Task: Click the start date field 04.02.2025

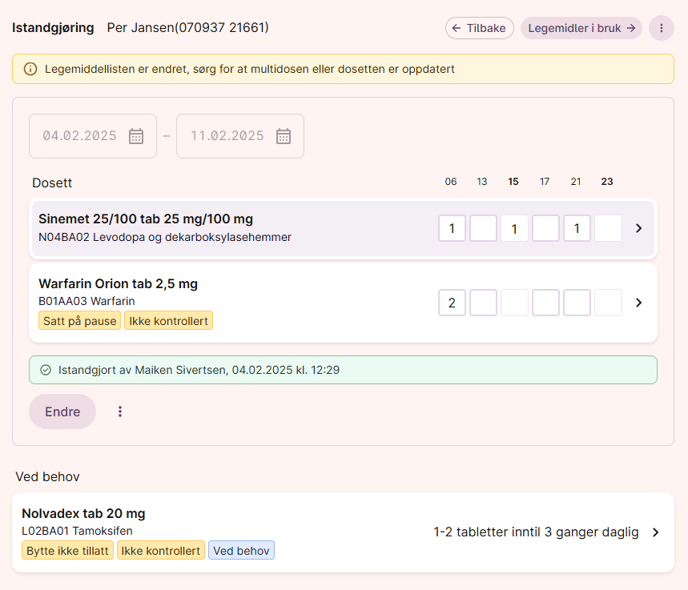Action: (x=93, y=136)
